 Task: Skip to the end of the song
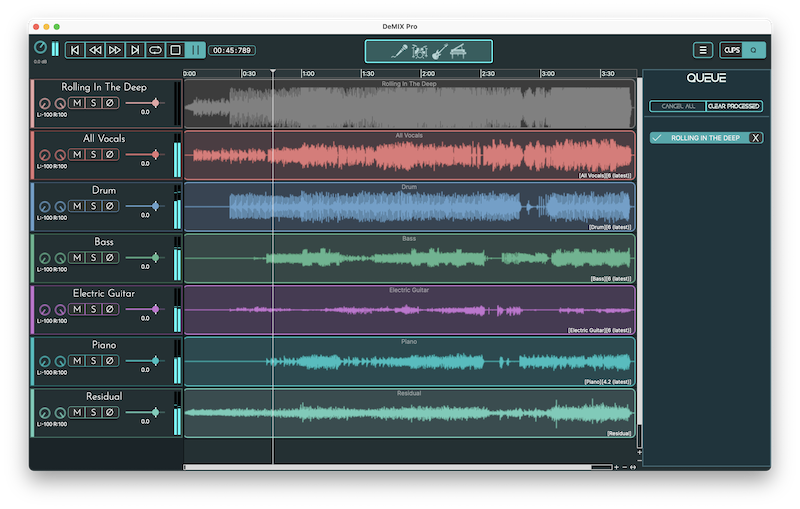click(135, 50)
